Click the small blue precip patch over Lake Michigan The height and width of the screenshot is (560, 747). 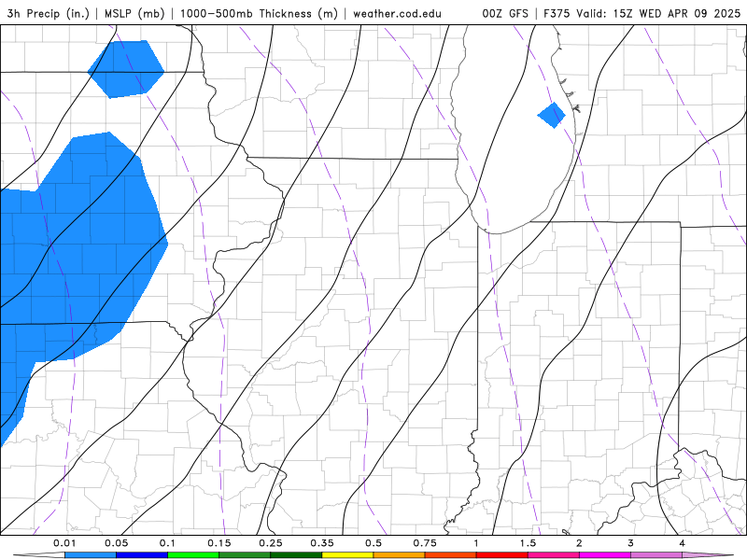pos(552,115)
